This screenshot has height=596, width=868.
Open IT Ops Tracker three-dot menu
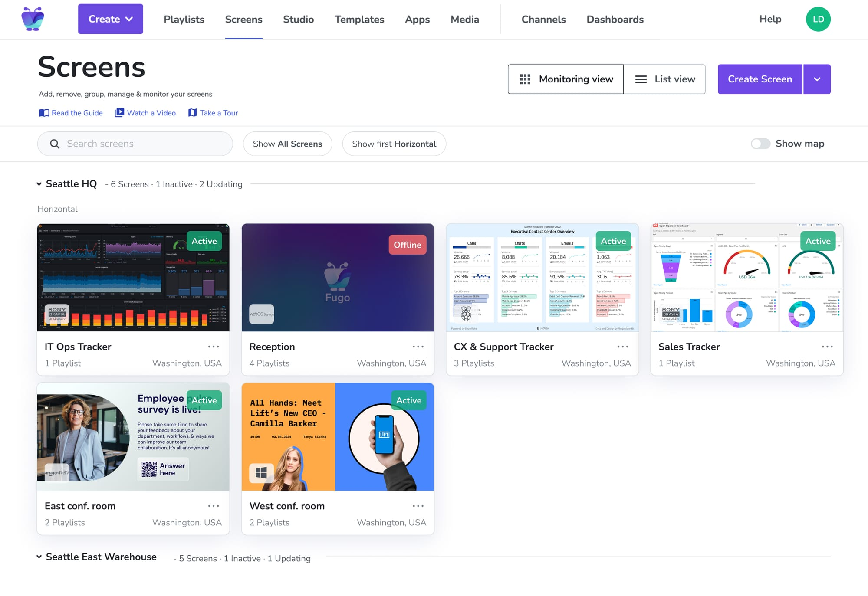[213, 347]
